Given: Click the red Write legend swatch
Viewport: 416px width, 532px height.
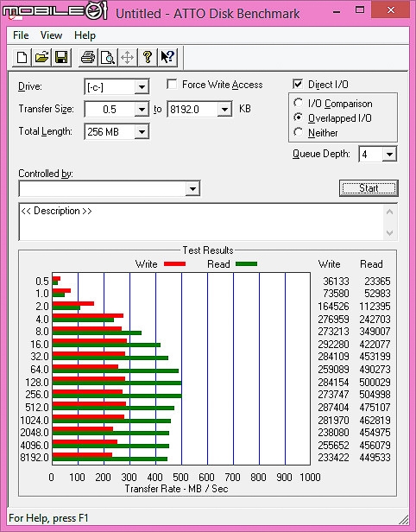Looking at the screenshot, I should 174,264.
